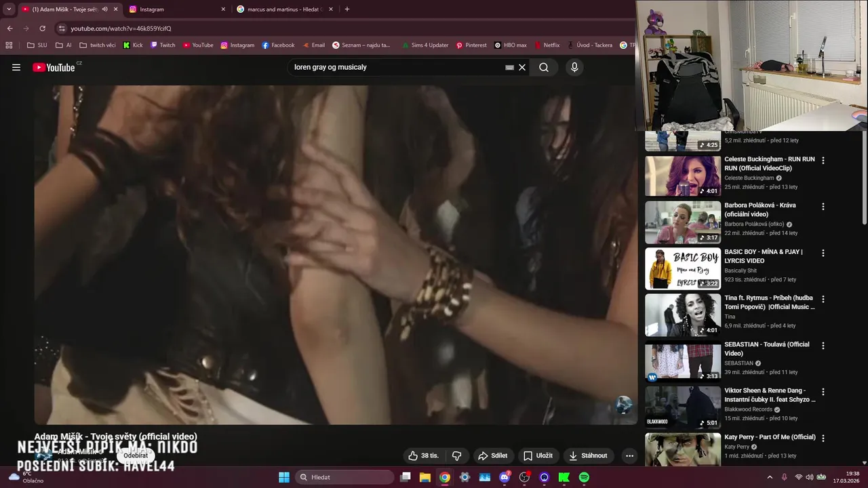Reload the current page

pyautogui.click(x=42, y=28)
